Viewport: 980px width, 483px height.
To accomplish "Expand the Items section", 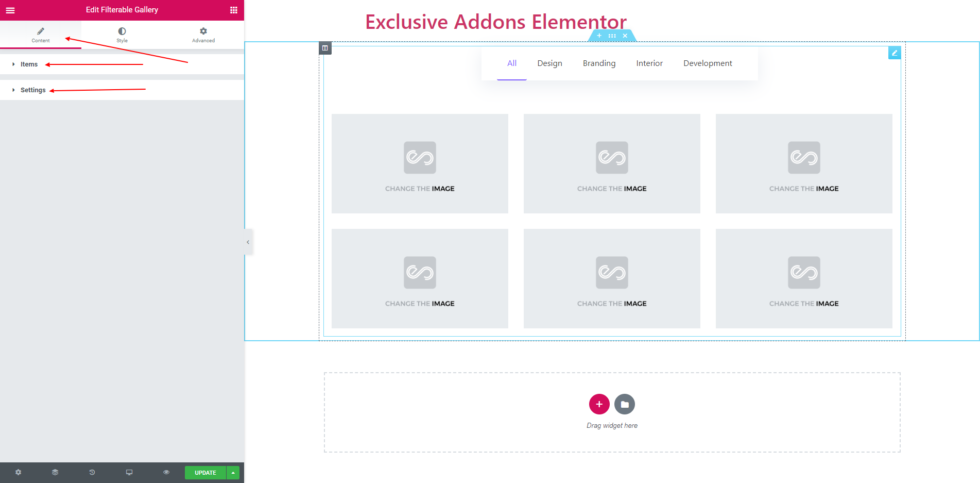I will (122, 64).
